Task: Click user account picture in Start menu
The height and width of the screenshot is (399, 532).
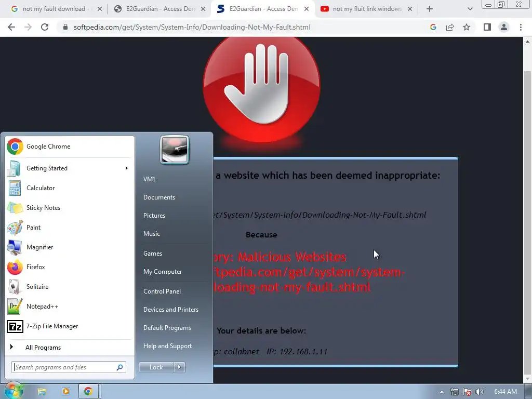Action: coord(175,150)
